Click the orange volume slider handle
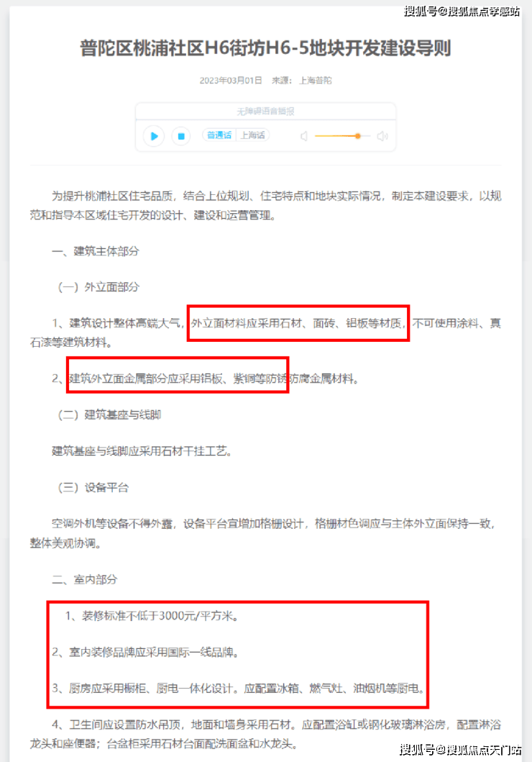The image size is (532, 762). pyautogui.click(x=358, y=136)
